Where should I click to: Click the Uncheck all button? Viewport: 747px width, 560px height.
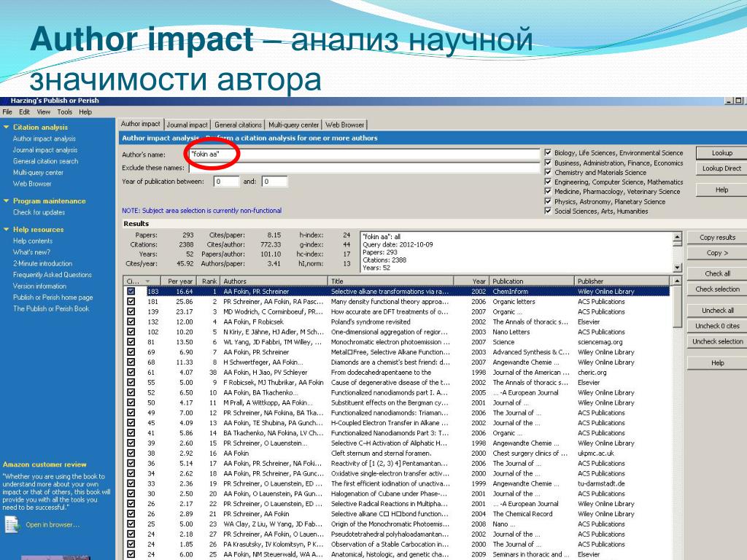(x=717, y=310)
